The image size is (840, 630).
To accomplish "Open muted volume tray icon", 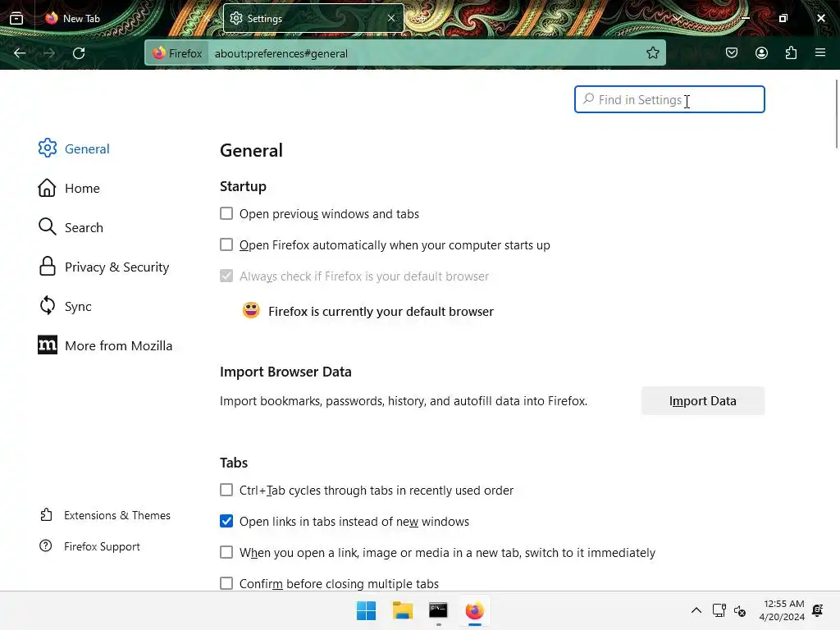I will pyautogui.click(x=740, y=610).
